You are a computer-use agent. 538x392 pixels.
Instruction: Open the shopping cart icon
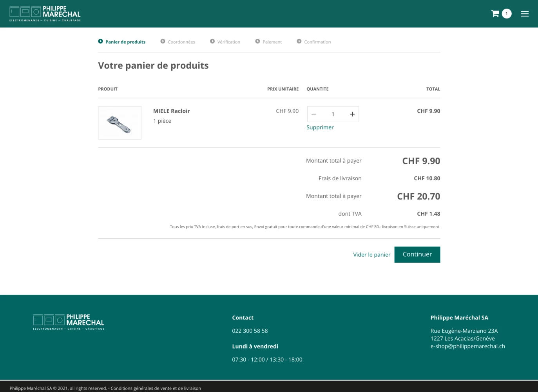[x=495, y=14]
